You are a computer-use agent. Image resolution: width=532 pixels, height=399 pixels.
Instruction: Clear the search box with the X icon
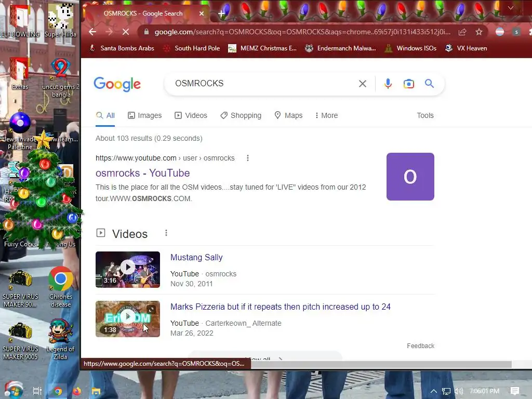(362, 84)
